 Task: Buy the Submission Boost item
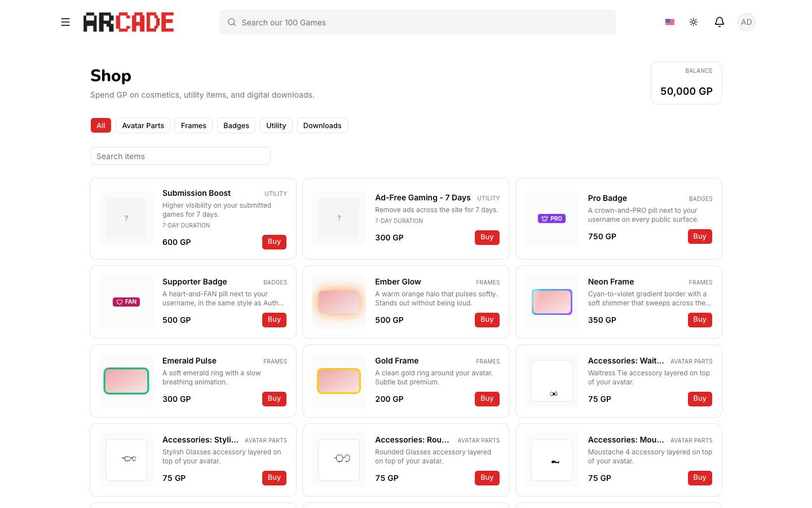(275, 242)
